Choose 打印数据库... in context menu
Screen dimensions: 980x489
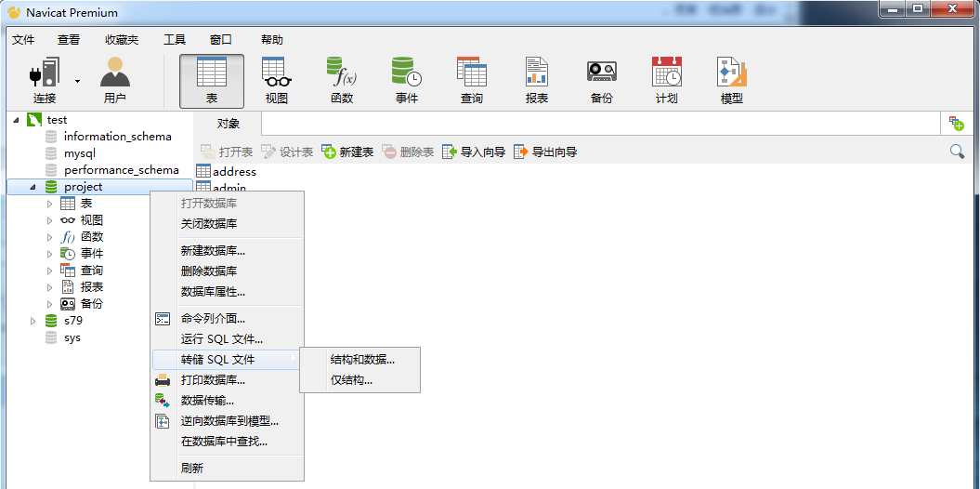[228, 379]
